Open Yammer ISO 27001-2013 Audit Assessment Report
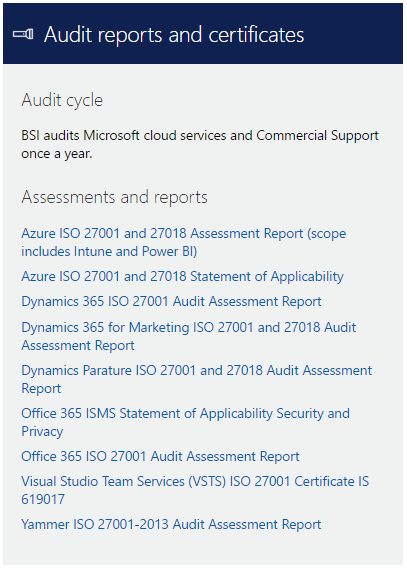Viewport: 407px width, 568px height. pyautogui.click(x=171, y=525)
